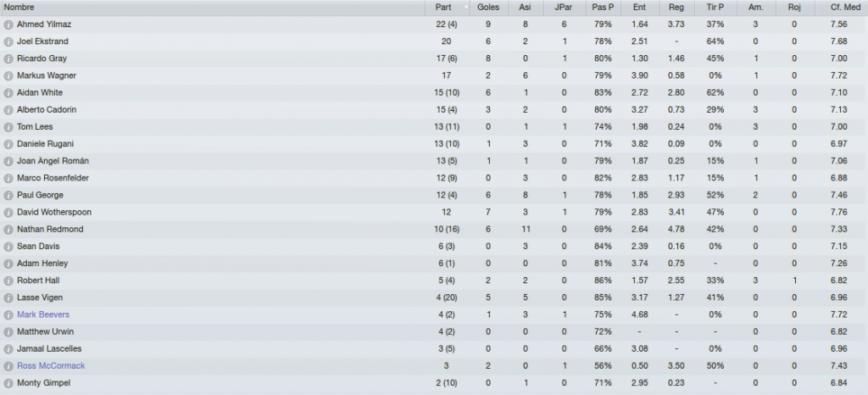Image resolution: width=868 pixels, height=395 pixels.
Task: Sort by Asi assists column header
Action: point(525,8)
